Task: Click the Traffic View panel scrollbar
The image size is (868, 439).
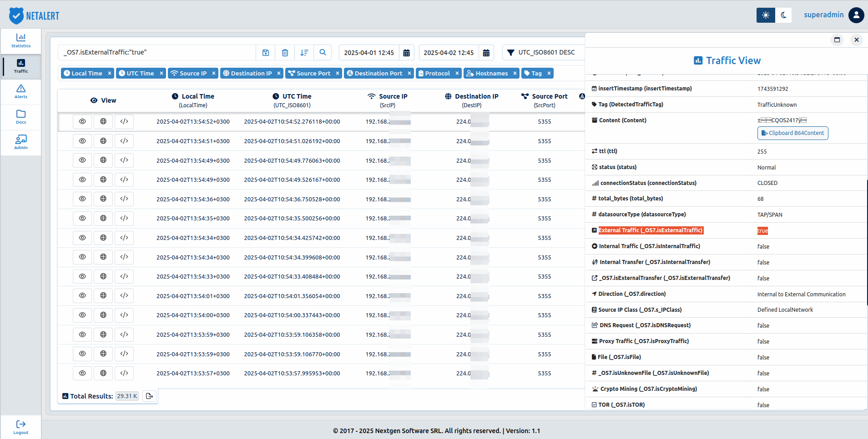Action: click(x=867, y=242)
